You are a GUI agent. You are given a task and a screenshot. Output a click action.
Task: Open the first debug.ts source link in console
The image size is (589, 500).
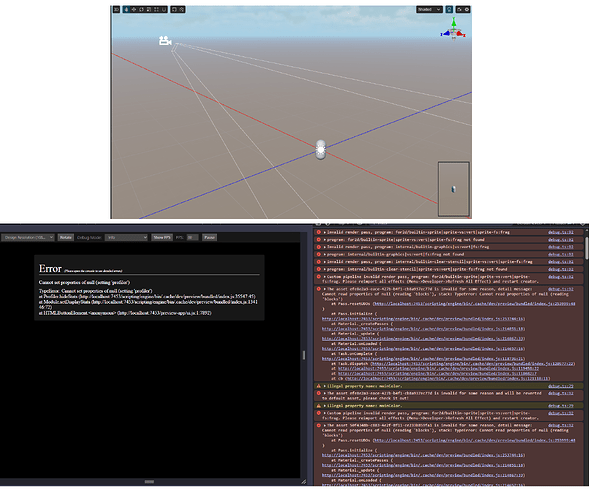[x=560, y=232]
